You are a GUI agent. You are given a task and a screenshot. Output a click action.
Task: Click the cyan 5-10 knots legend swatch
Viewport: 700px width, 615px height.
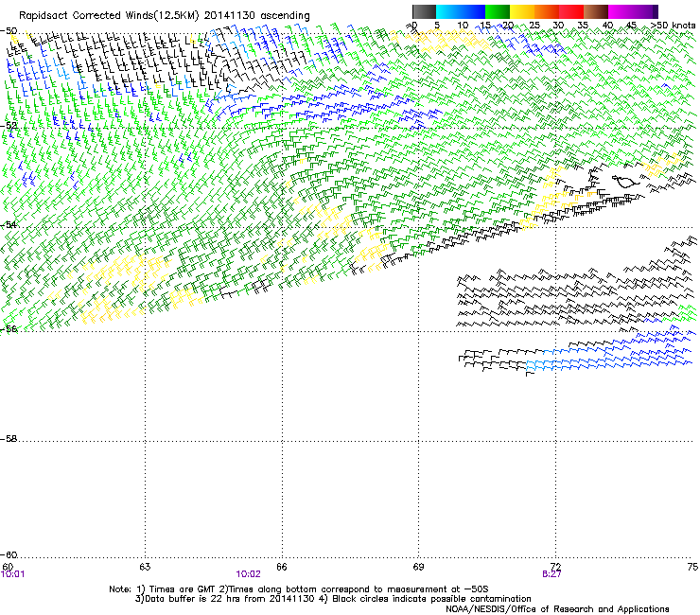[x=448, y=11]
